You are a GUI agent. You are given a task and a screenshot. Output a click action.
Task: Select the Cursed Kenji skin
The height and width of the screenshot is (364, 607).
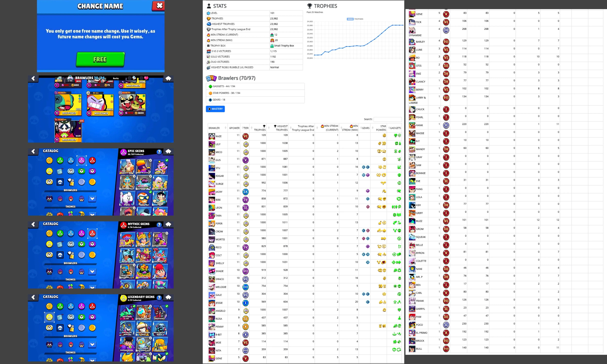pos(160,312)
